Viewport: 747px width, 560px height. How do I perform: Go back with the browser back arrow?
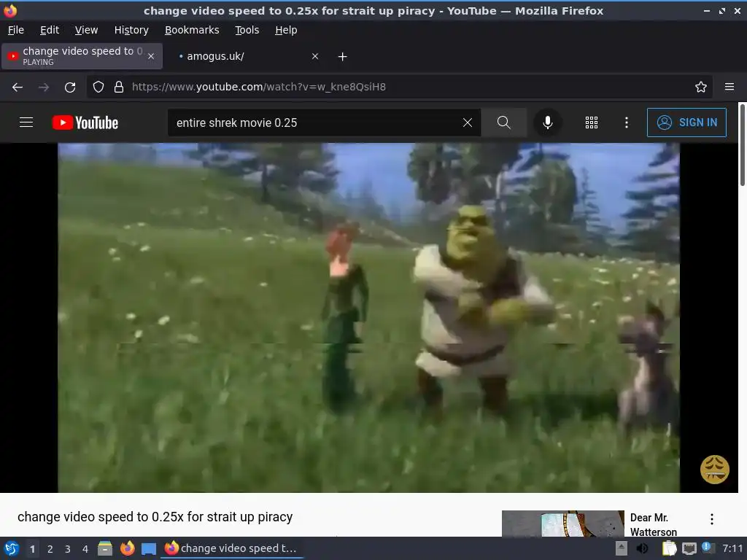(18, 87)
